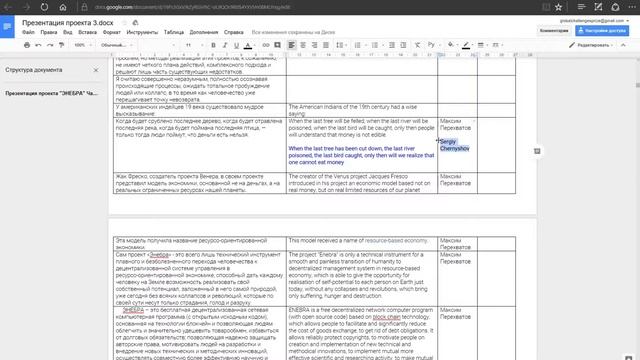Open the Справка menu

point(233,32)
